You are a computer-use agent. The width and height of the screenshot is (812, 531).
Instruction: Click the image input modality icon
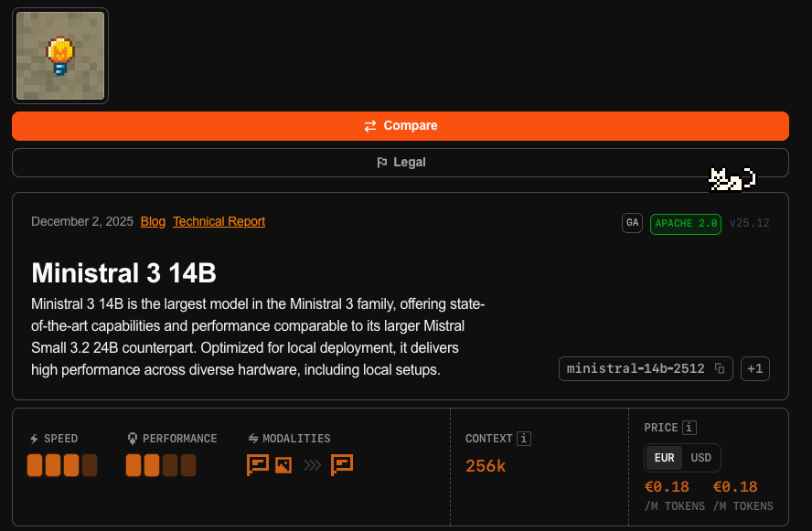[283, 465]
